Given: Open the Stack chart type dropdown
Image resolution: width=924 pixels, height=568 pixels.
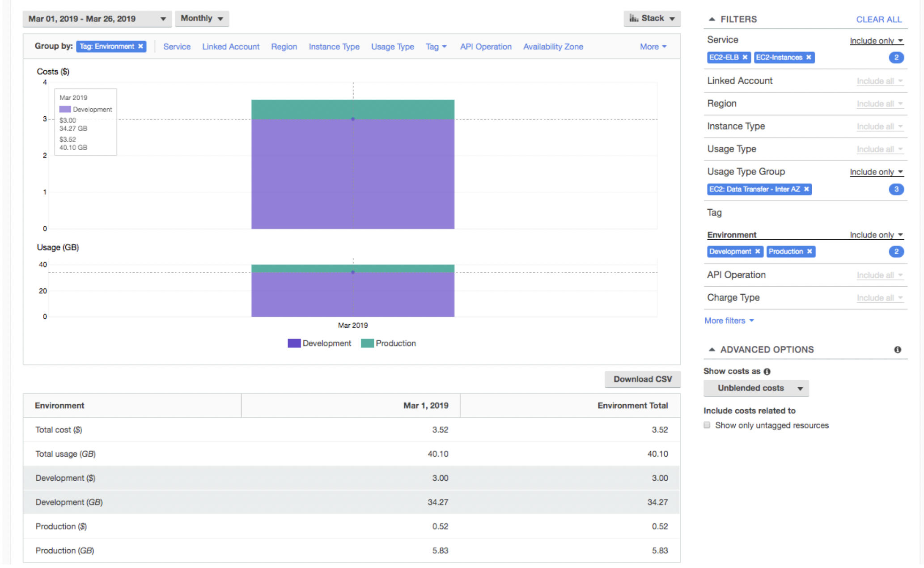Looking at the screenshot, I should click(652, 18).
